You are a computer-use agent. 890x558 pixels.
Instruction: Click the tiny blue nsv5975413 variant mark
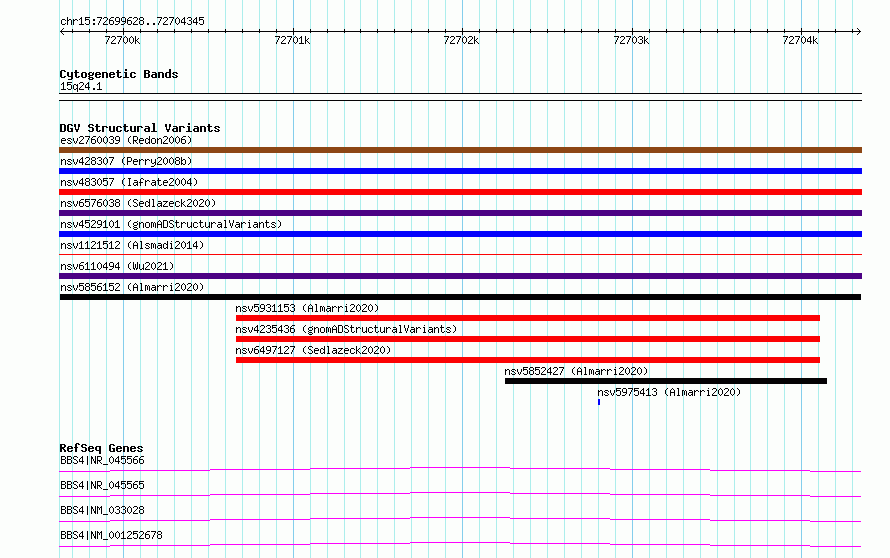pyautogui.click(x=599, y=402)
